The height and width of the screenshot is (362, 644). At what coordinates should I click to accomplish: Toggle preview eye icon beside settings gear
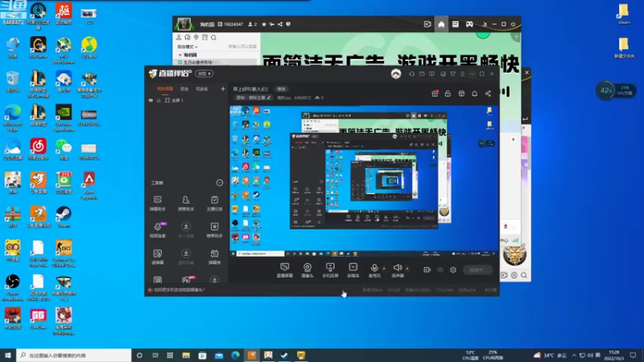(440, 269)
